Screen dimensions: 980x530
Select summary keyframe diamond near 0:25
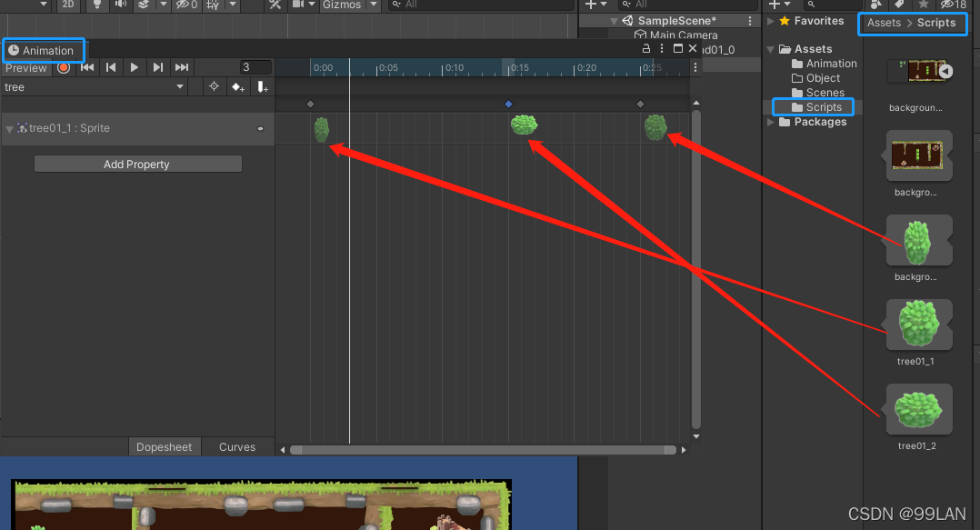click(640, 104)
